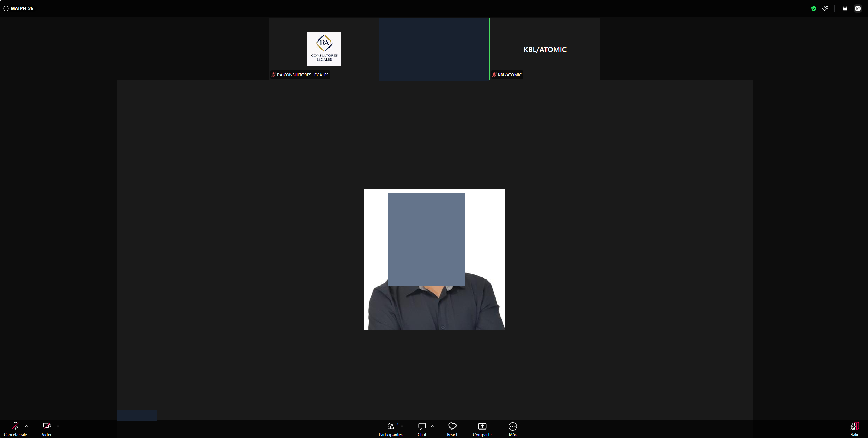
Task: Open the Participantes panel
Action: click(390, 429)
